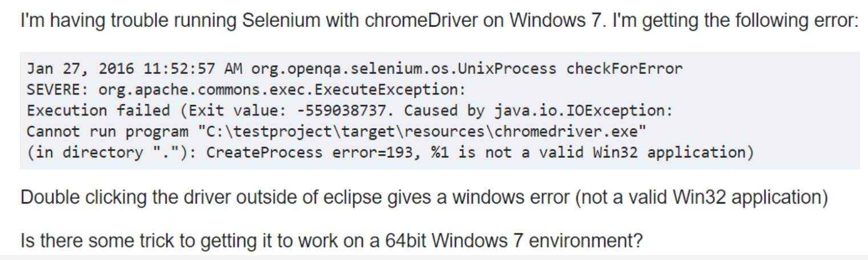Click '(not a valid Win32 application)' parenthetical
The height and width of the screenshot is (260, 868).
click(701, 198)
